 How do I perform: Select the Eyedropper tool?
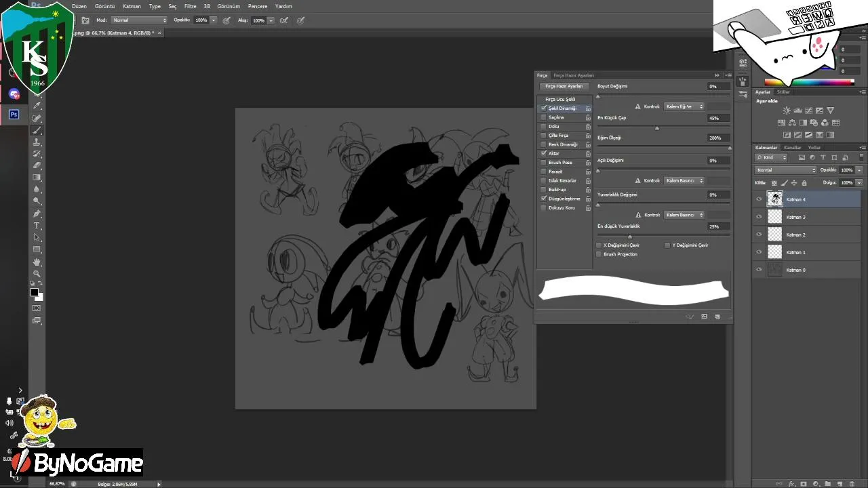37,106
